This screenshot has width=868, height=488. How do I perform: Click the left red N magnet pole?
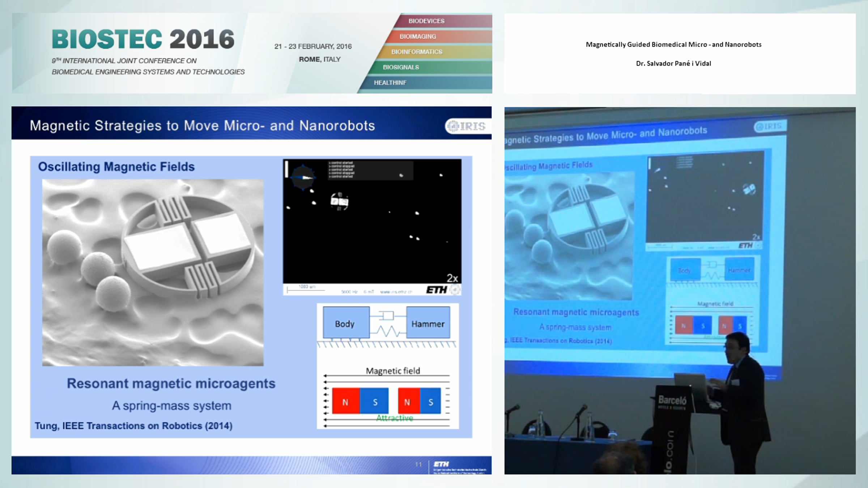click(345, 401)
